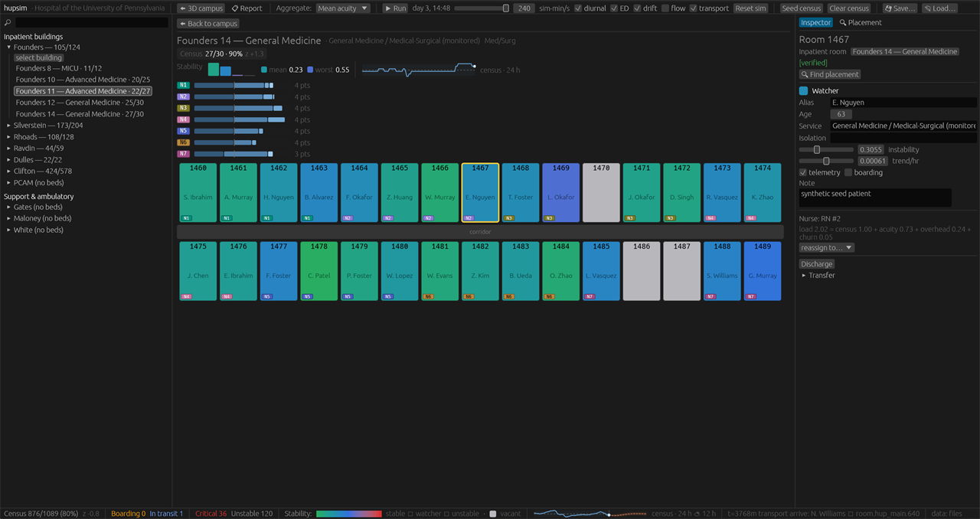Switch to the Inspector tab

click(815, 22)
